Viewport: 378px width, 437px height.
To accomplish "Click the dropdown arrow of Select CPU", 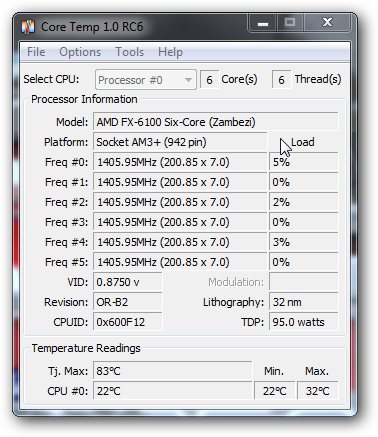I will tap(188, 80).
